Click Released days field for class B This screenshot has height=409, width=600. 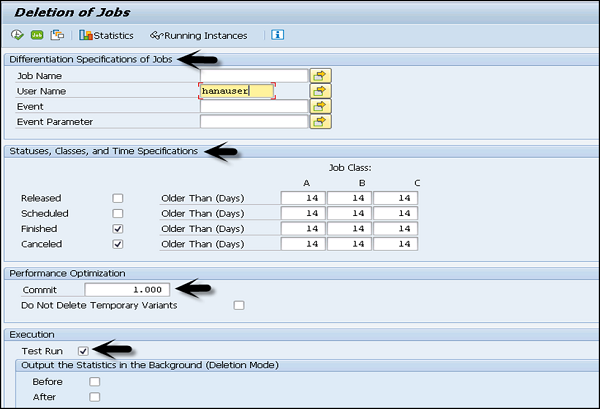[x=349, y=198]
